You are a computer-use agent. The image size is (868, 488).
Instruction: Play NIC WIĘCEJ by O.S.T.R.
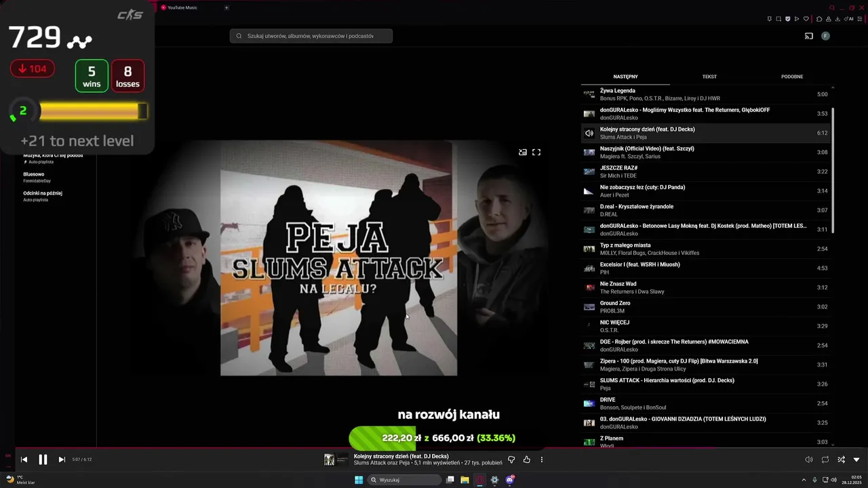point(705,326)
